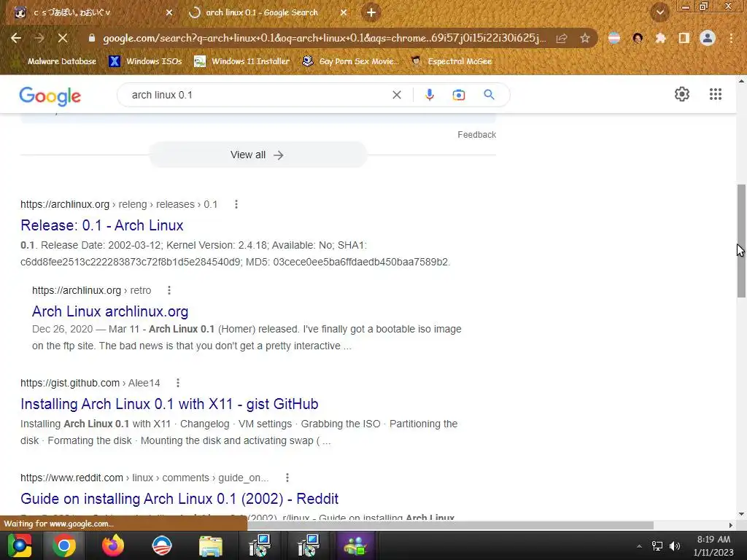Start voice search with microphone icon
747x560 pixels.
[429, 95]
